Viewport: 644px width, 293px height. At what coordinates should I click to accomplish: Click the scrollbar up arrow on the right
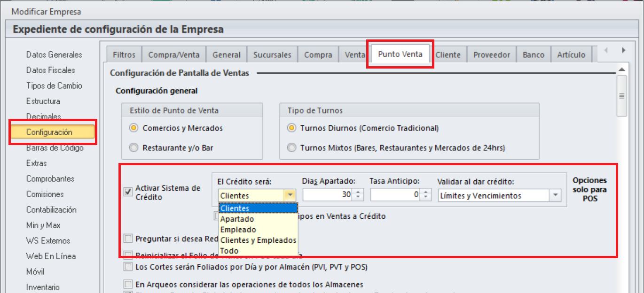pos(621,69)
